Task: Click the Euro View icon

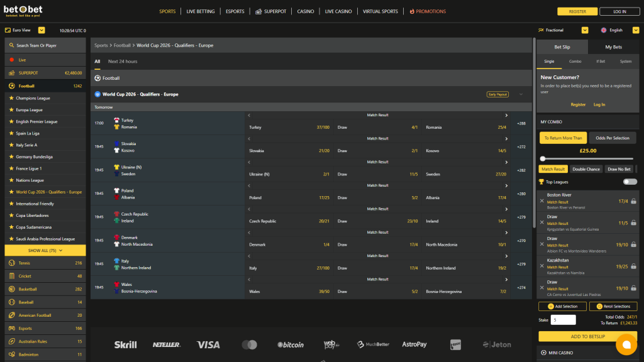Action: (x=8, y=30)
